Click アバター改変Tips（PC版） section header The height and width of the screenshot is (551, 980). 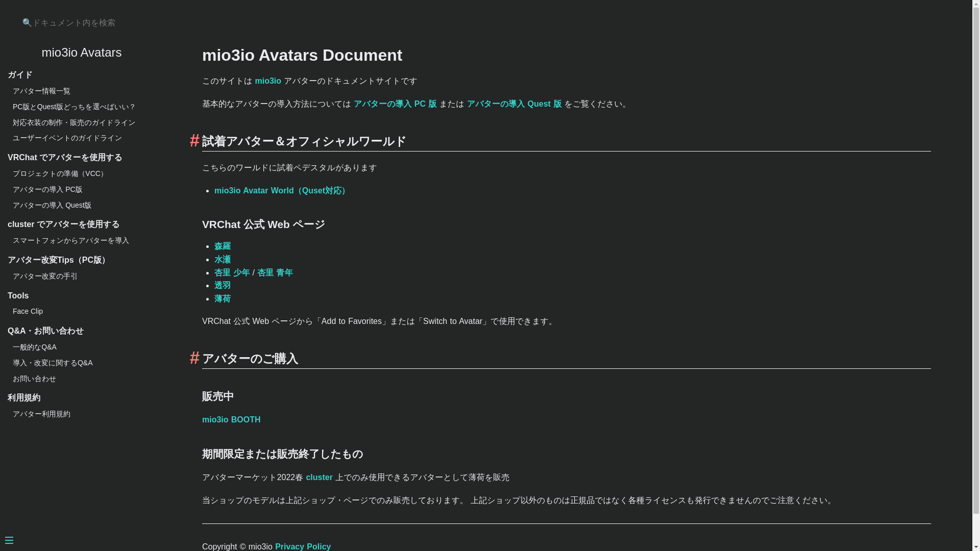click(x=58, y=260)
